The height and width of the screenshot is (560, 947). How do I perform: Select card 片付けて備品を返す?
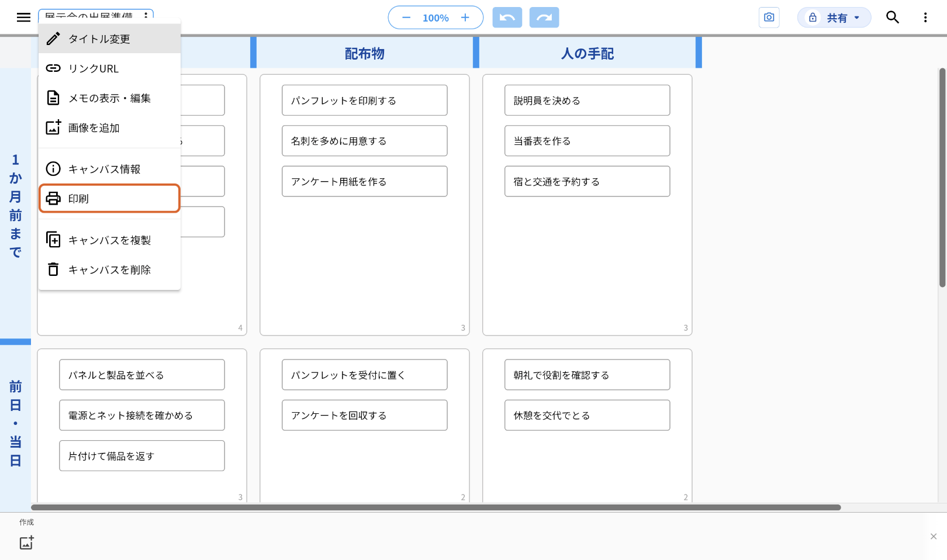click(142, 456)
